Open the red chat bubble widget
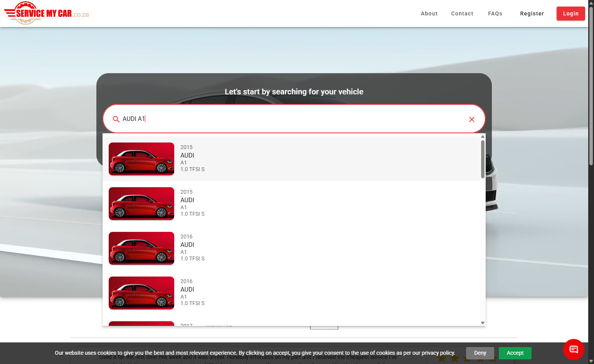This screenshot has height=364, width=594. [x=574, y=349]
